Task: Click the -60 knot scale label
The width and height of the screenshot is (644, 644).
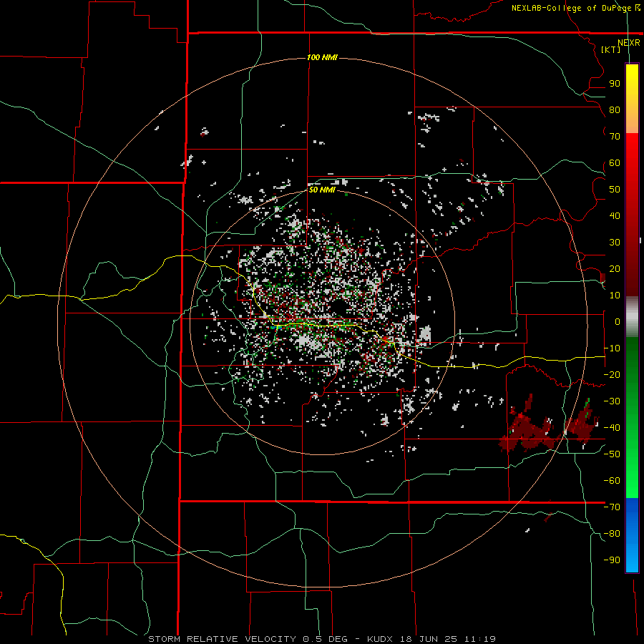Action: [612, 481]
